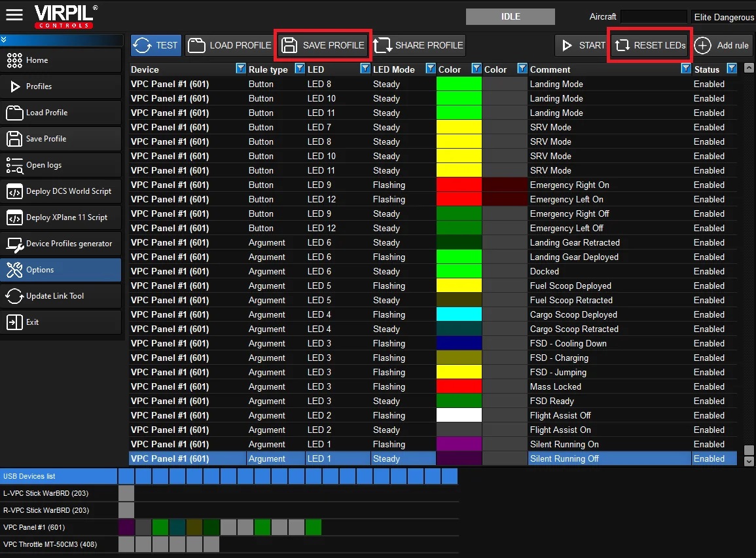Open the Device column filter
This screenshot has width=756, height=558.
point(241,69)
